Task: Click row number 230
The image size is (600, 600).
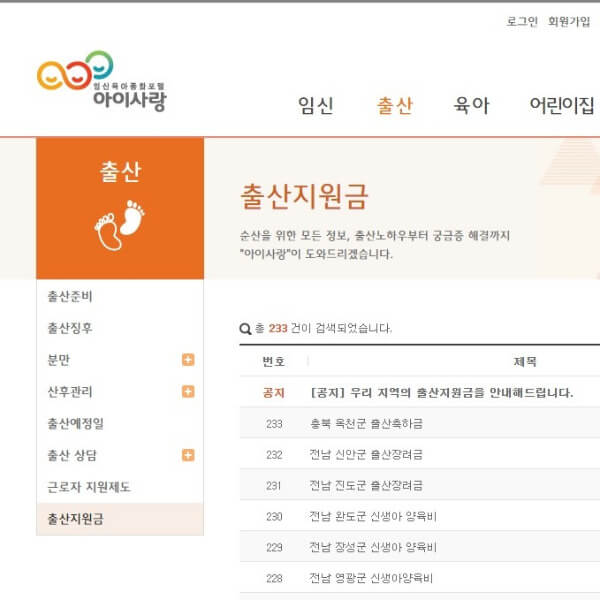Action: click(274, 517)
